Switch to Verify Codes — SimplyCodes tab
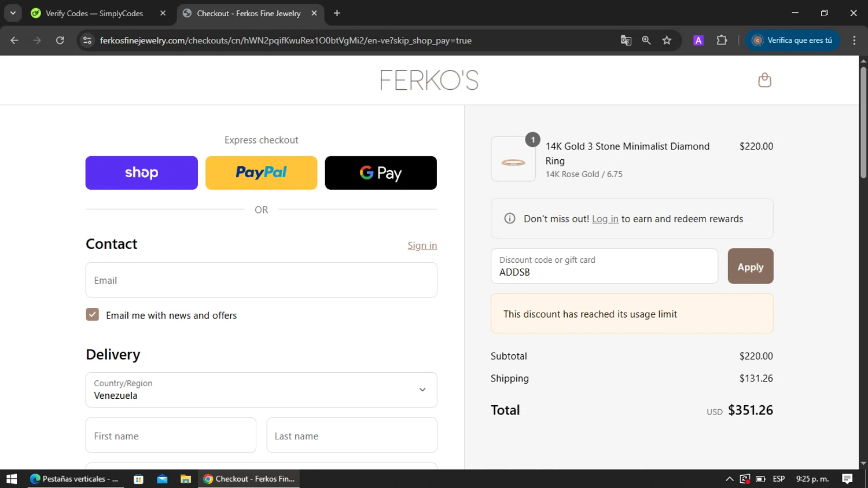 click(94, 13)
